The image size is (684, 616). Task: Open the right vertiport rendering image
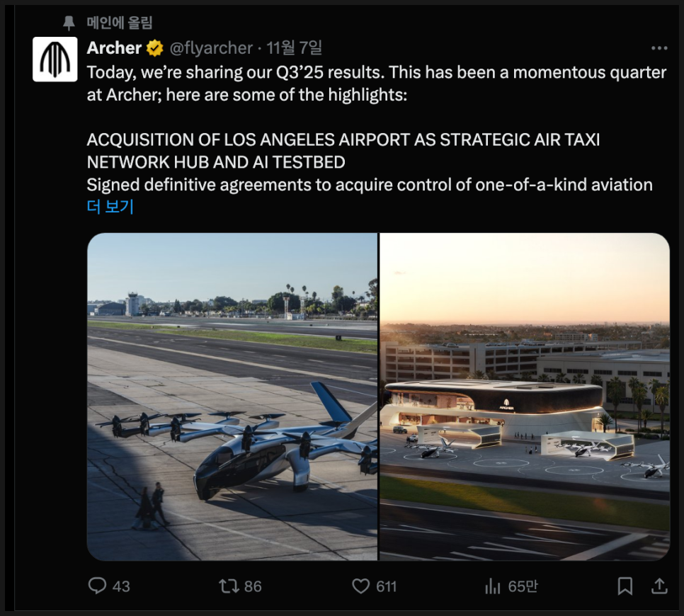point(525,397)
